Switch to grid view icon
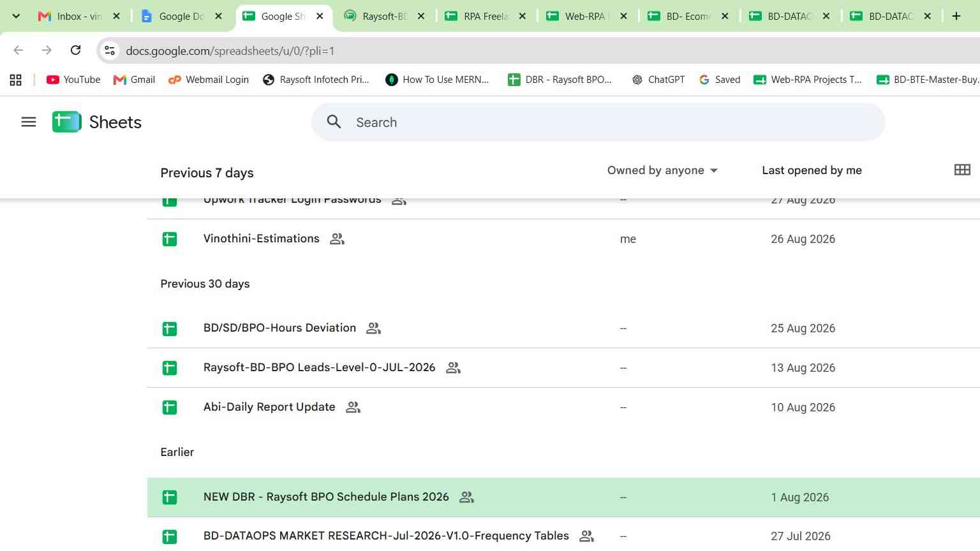 point(962,170)
